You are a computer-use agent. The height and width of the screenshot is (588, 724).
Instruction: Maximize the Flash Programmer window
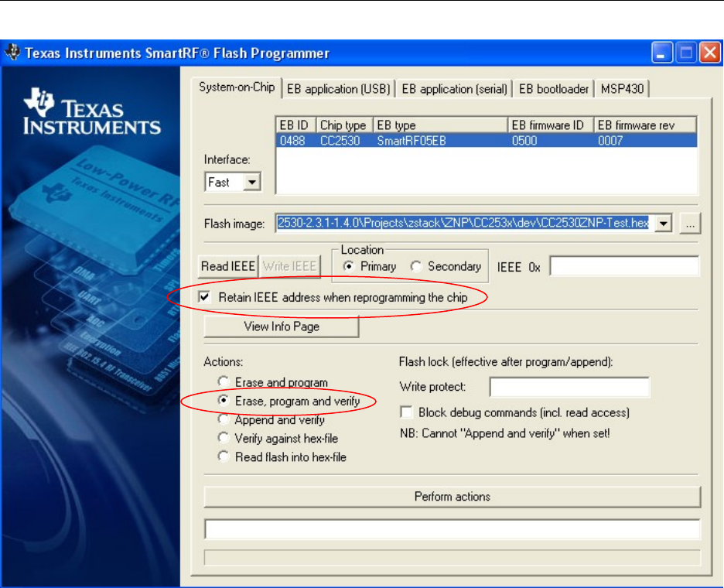[x=685, y=53]
